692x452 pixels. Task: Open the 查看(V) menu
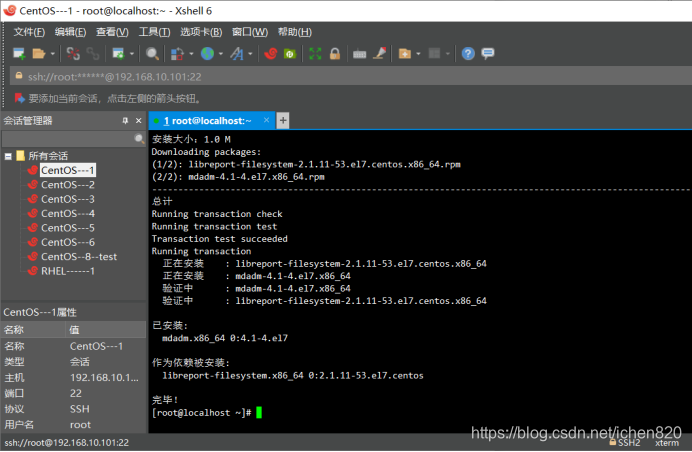(x=113, y=32)
